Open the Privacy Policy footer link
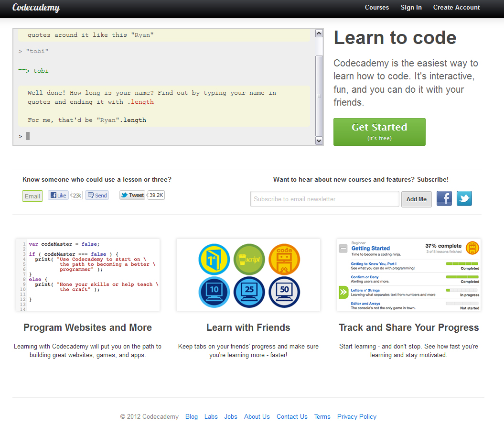The width and height of the screenshot is (504, 436). (356, 416)
